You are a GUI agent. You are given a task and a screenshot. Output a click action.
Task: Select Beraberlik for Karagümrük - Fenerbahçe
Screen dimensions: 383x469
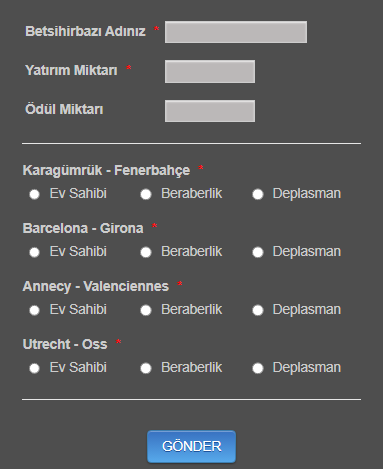pos(146,194)
